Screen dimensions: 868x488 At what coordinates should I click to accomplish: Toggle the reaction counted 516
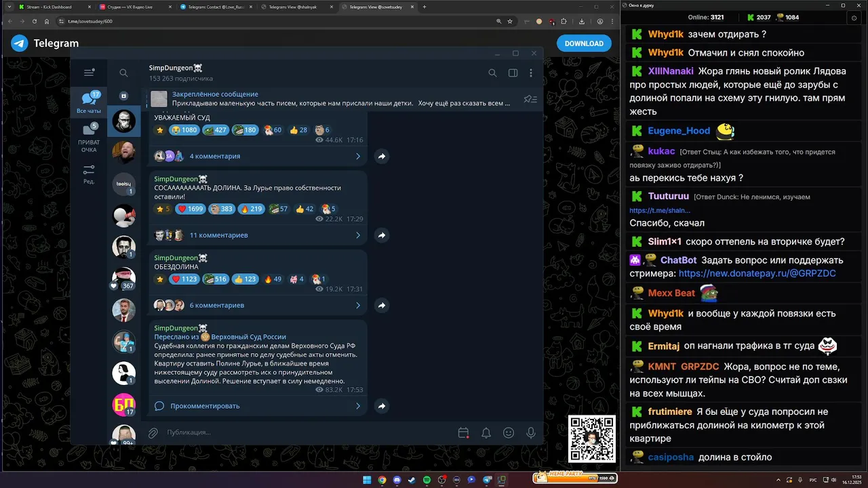click(x=216, y=279)
